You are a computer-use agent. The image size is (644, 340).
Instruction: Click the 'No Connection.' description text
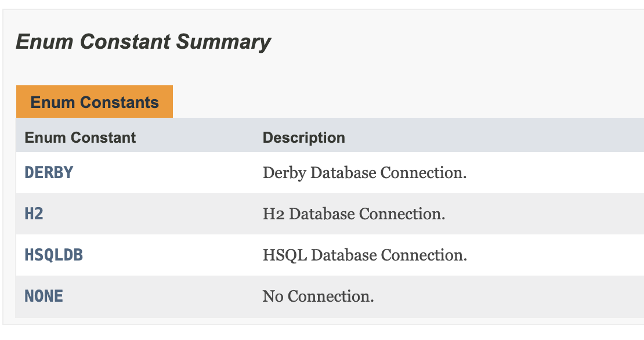click(x=319, y=296)
